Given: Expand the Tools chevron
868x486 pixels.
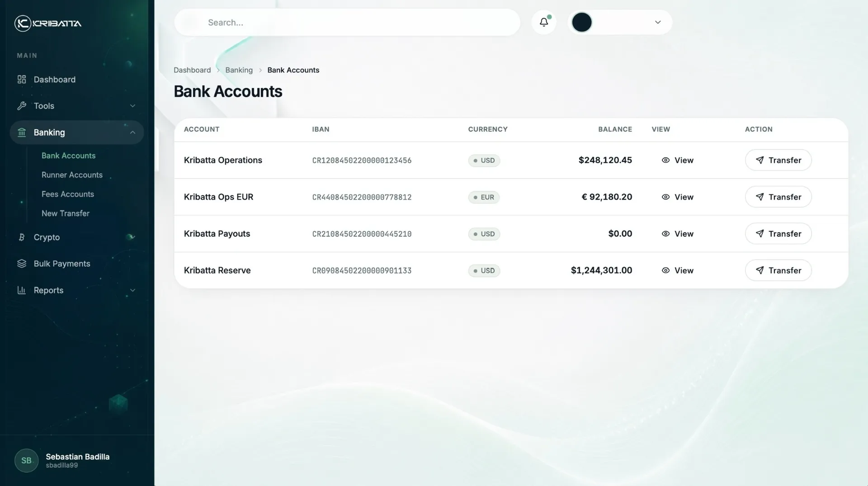Looking at the screenshot, I should click(132, 106).
